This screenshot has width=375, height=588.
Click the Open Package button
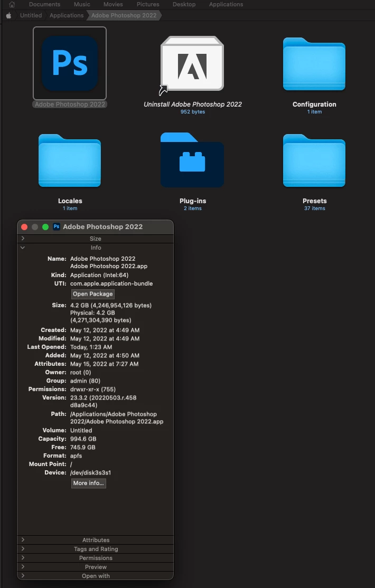click(x=93, y=294)
